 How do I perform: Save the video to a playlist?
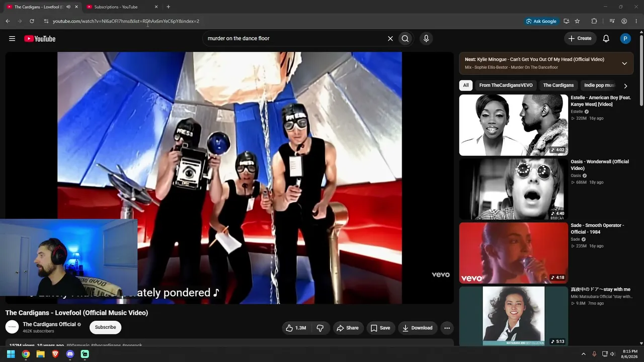pos(380,328)
